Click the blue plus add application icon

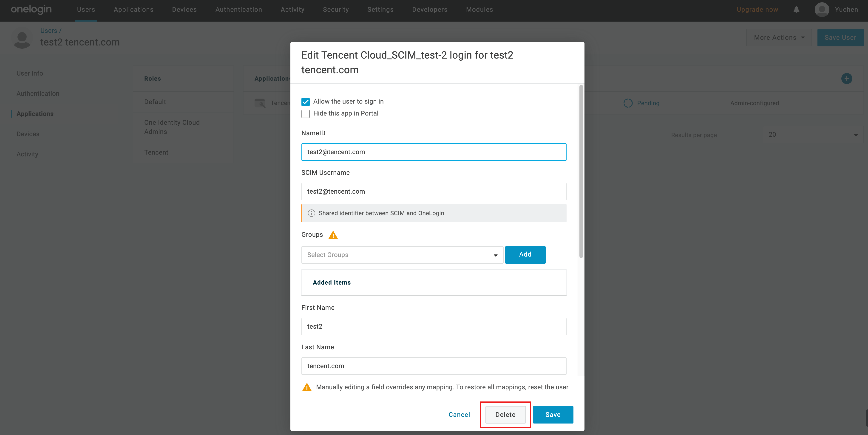pos(846,79)
